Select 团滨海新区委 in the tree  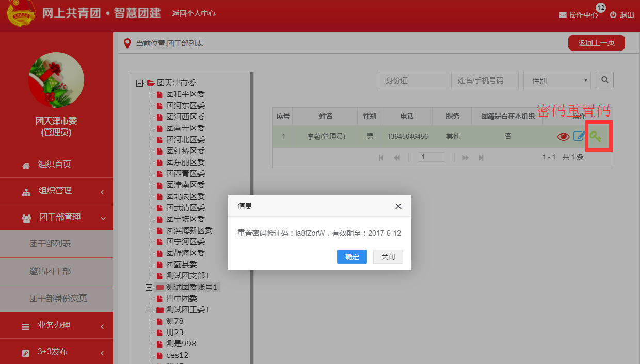(189, 230)
